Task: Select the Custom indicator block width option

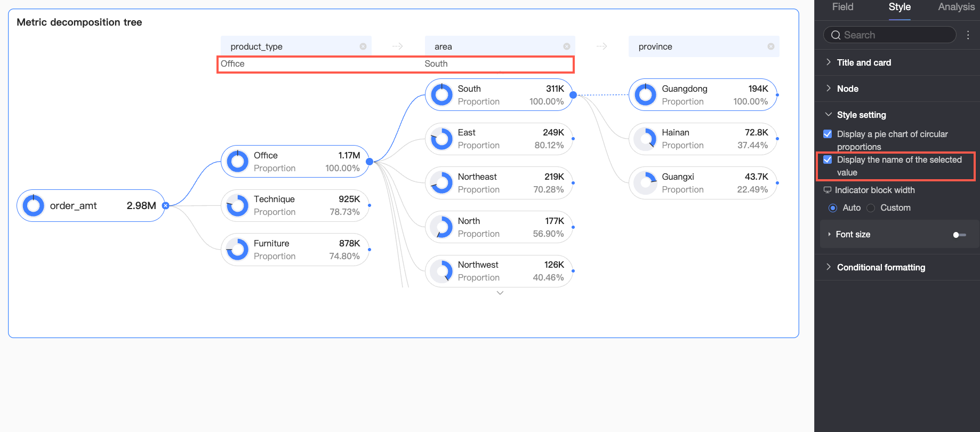Action: pyautogui.click(x=871, y=208)
